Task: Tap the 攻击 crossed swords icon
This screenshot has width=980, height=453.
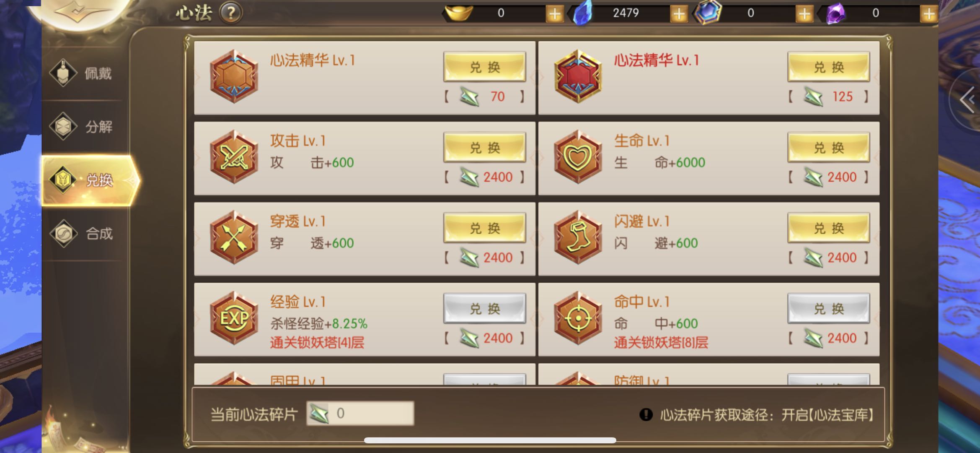Action: [234, 157]
